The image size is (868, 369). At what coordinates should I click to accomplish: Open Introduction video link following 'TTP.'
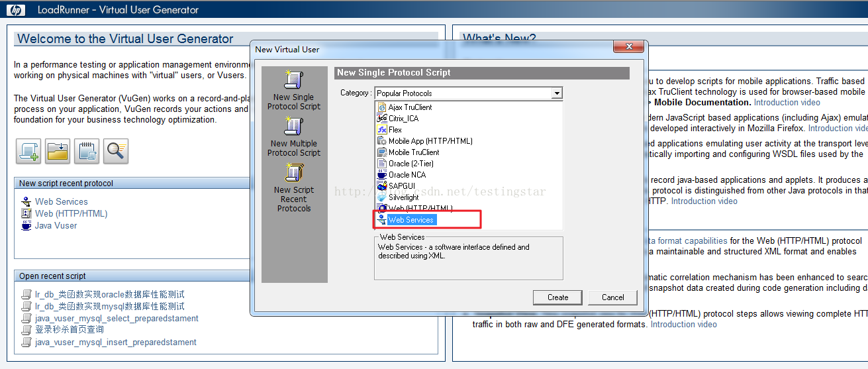(x=704, y=201)
